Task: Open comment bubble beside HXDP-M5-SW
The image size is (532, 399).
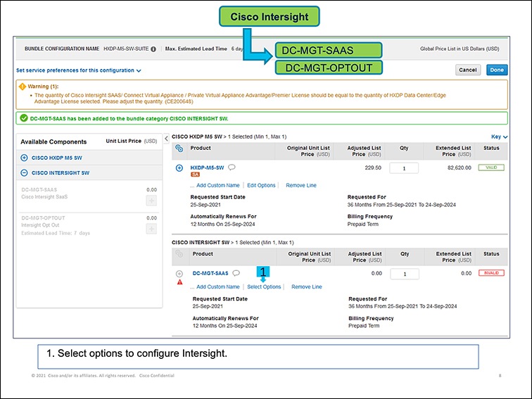Action: coord(232,167)
